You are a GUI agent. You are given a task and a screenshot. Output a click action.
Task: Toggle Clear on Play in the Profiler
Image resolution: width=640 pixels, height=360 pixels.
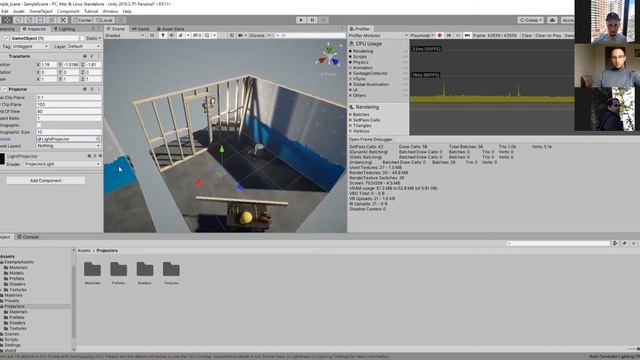[548, 36]
